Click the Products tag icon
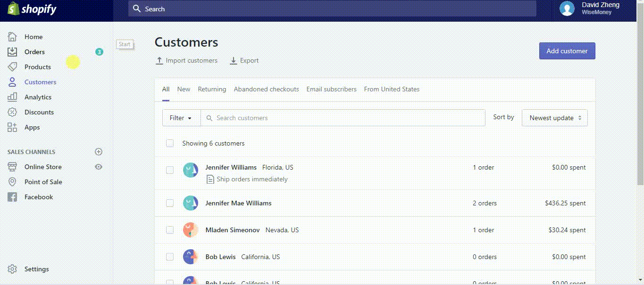The width and height of the screenshot is (644, 285). click(x=12, y=67)
